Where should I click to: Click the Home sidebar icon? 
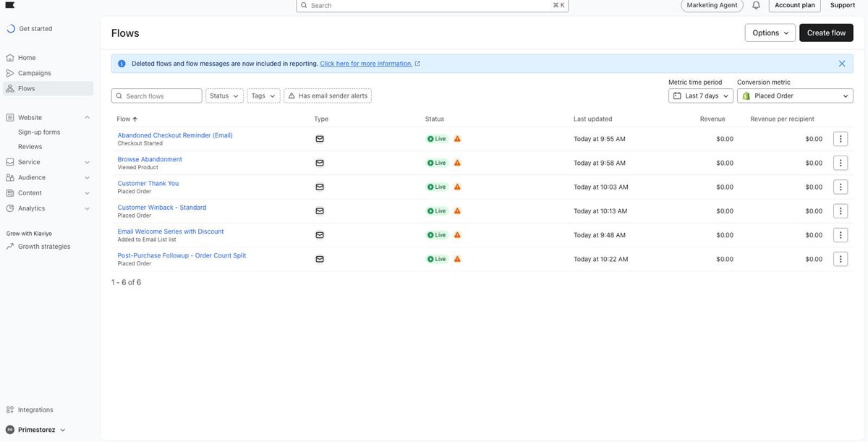(x=10, y=58)
